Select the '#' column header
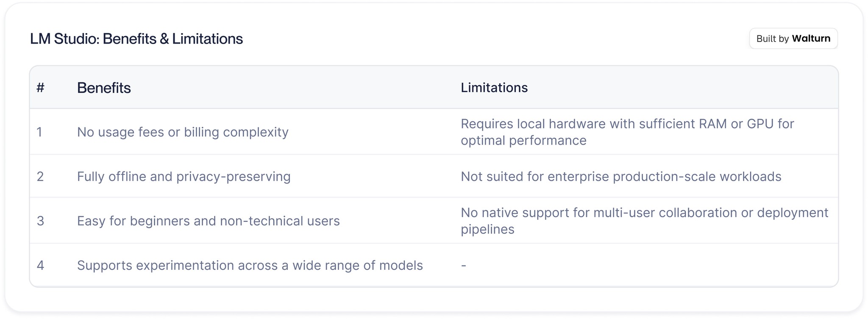 coord(40,88)
